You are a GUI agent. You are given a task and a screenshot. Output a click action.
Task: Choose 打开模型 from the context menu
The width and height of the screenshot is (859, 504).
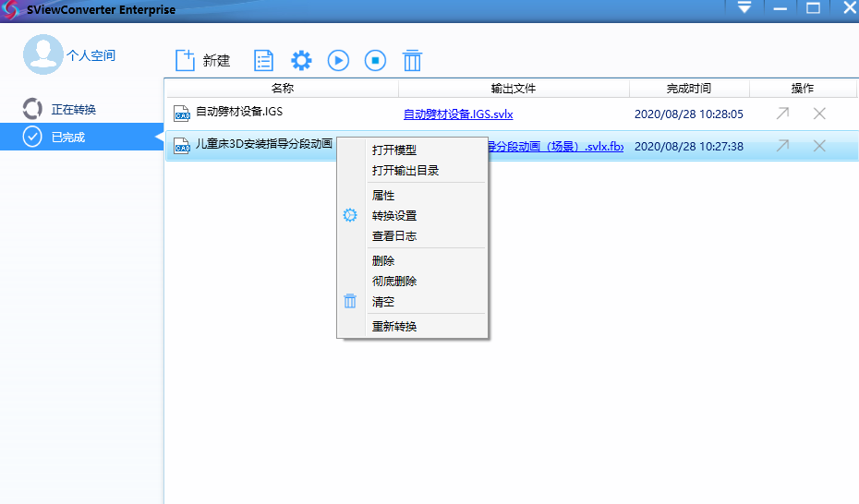[393, 150]
